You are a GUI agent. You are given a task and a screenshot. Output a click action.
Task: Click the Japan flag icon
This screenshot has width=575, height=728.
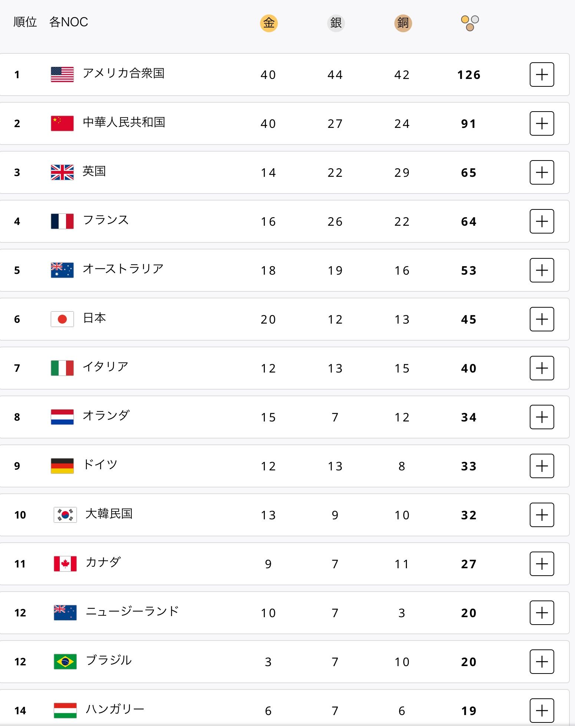[62, 319]
